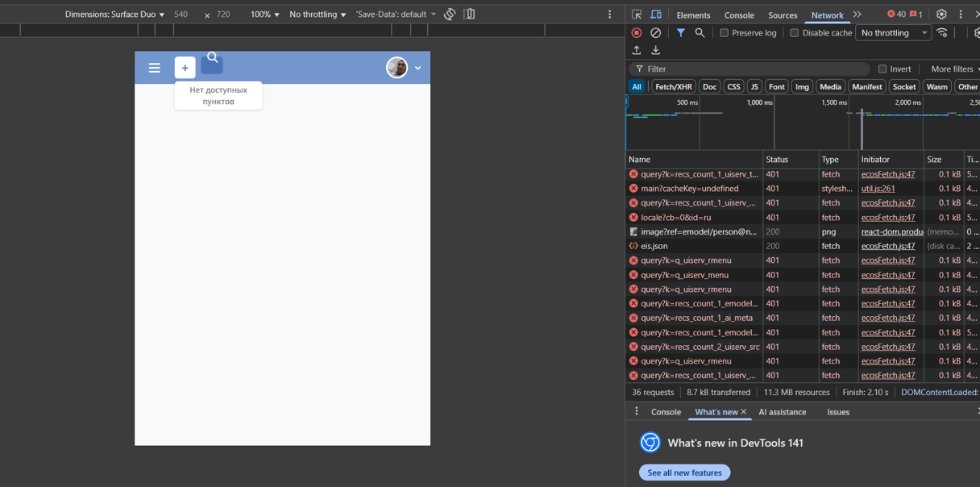
Task: Open the hamburger menu in the app
Action: (155, 68)
